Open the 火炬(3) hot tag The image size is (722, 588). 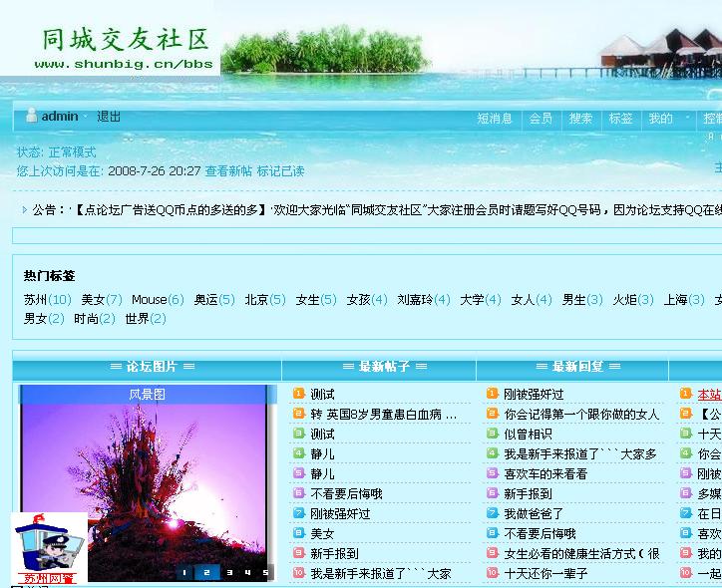[633, 300]
